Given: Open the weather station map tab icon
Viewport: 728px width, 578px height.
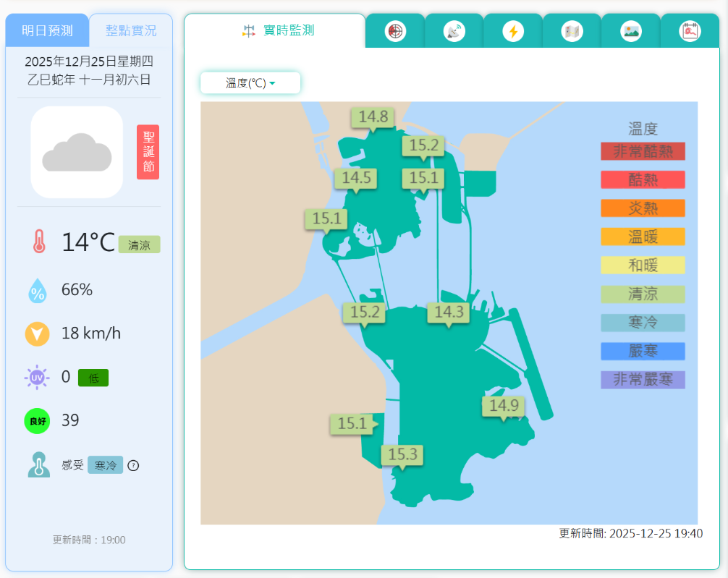Looking at the screenshot, I should coord(572,31).
